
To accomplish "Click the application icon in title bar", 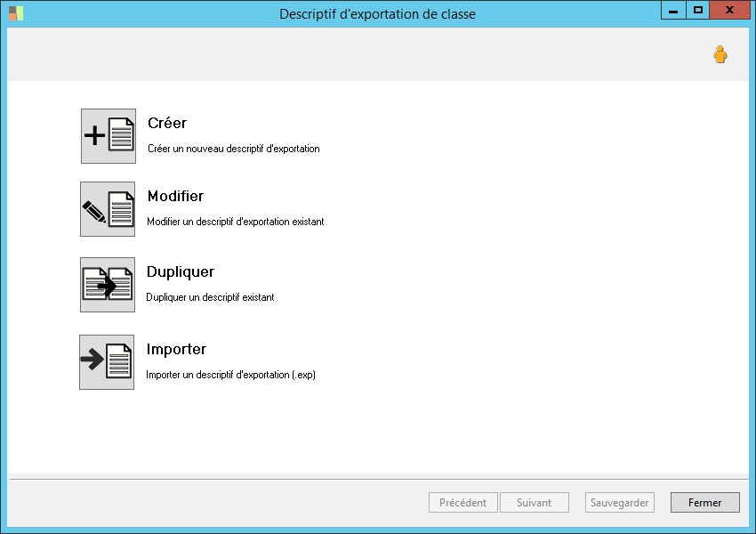I will pyautogui.click(x=16, y=13).
